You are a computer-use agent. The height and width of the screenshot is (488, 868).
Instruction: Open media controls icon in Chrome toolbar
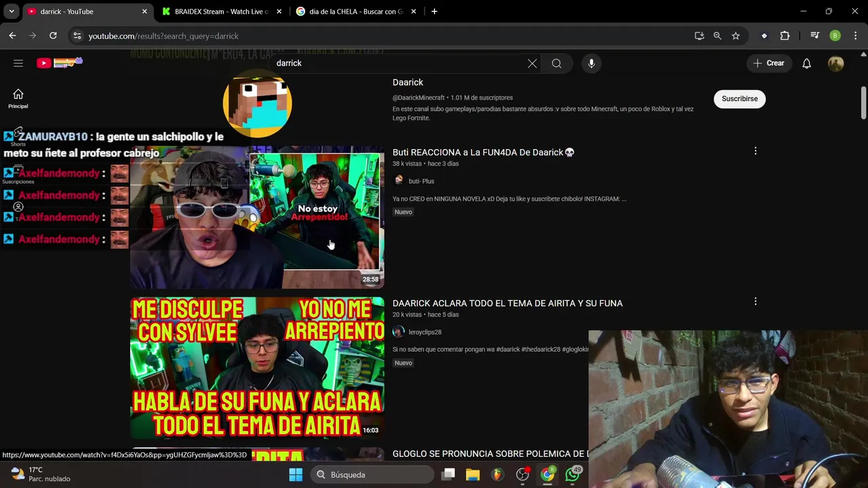coord(814,36)
